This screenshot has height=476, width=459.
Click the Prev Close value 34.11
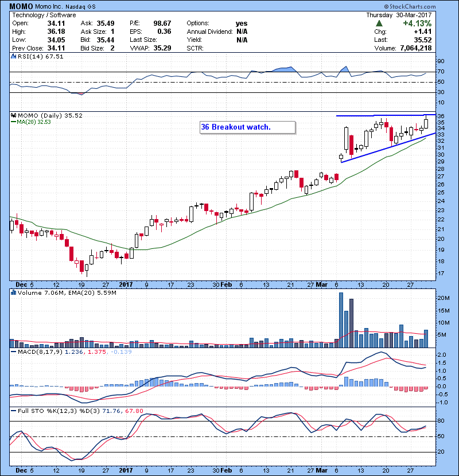tap(56, 48)
